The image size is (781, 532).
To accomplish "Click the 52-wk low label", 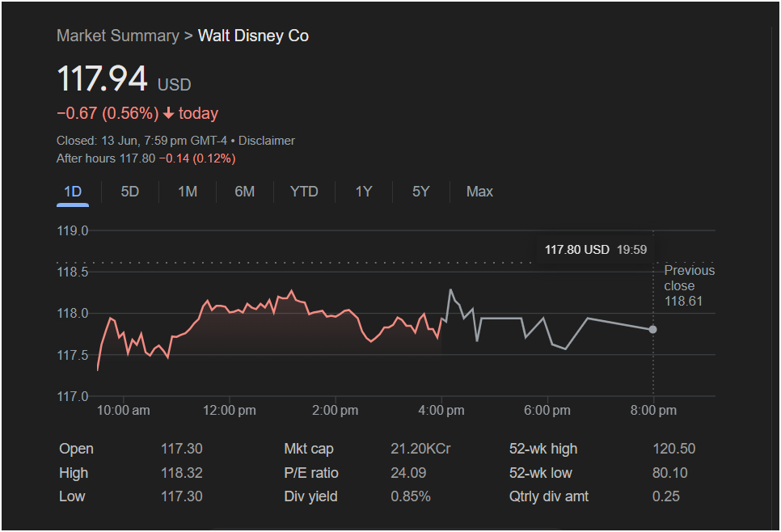I will [x=540, y=473].
